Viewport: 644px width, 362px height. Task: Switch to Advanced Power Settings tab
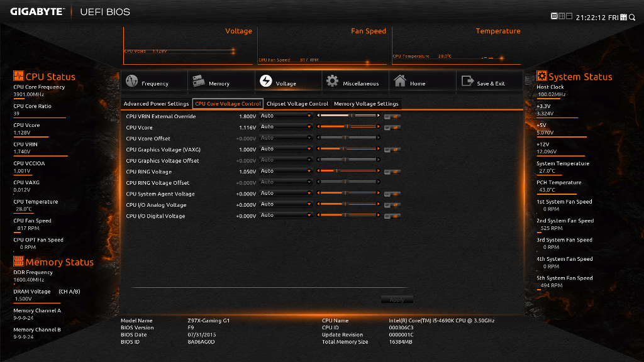(x=156, y=104)
